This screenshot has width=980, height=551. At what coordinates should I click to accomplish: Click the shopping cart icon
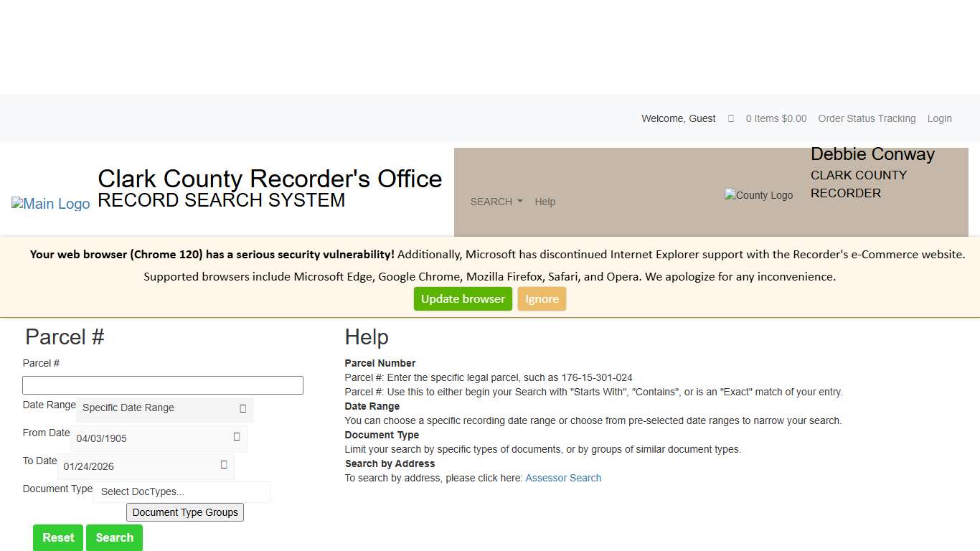click(730, 119)
